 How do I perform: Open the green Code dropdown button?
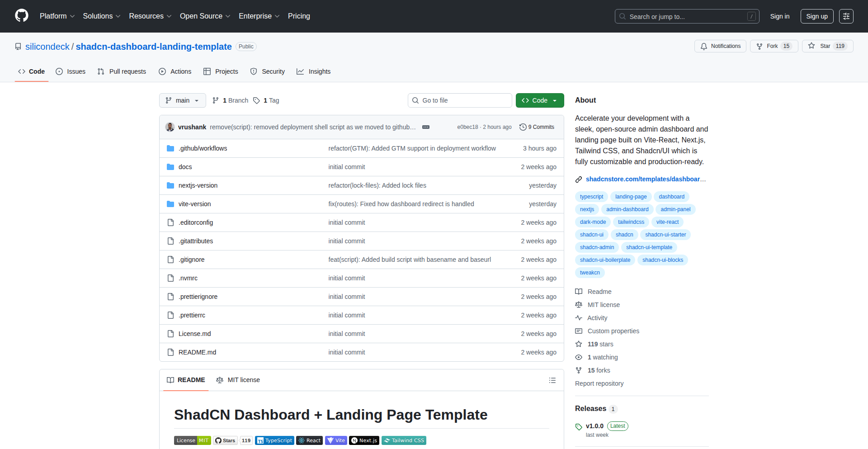(540, 100)
